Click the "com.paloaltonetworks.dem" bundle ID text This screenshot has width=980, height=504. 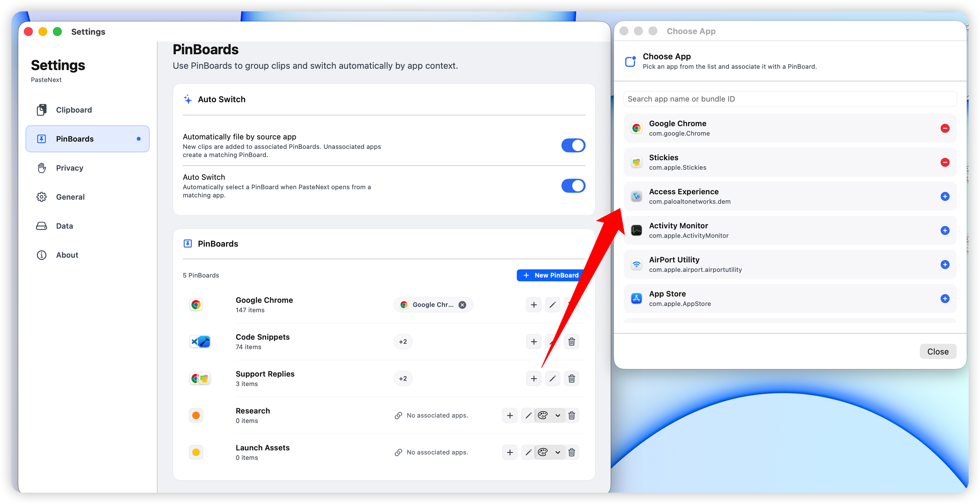click(690, 201)
